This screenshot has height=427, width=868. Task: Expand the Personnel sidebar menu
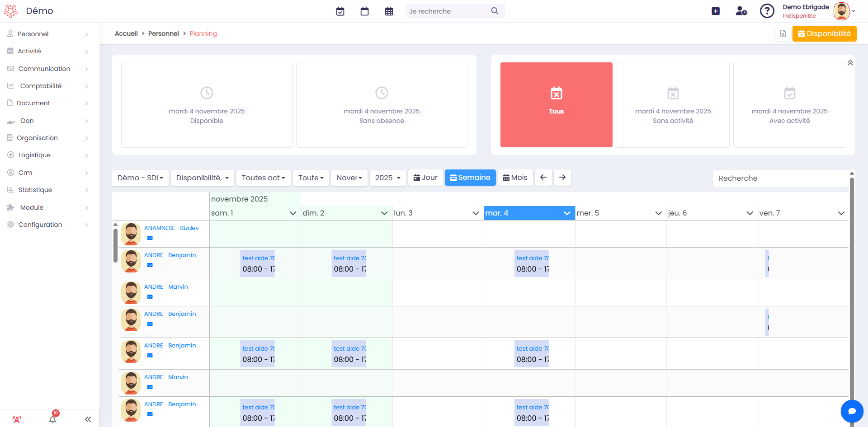[47, 34]
